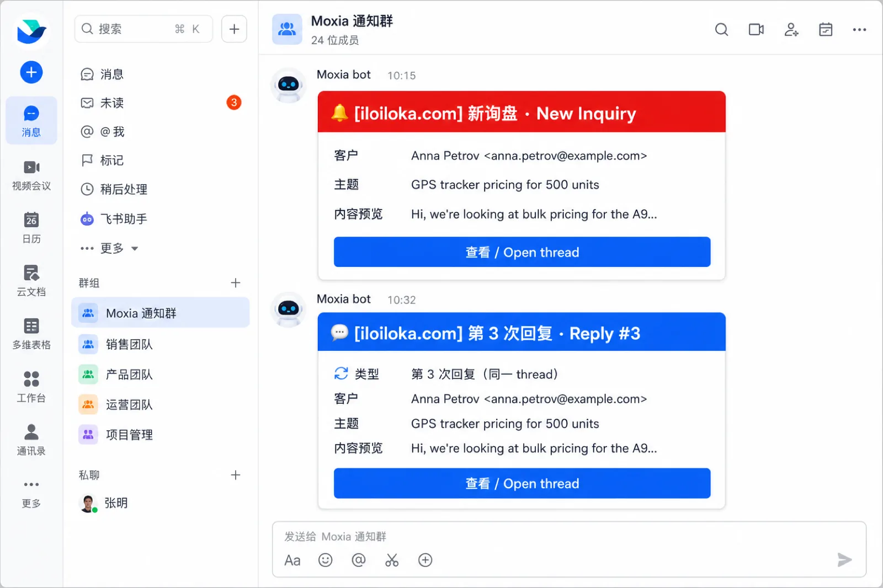Focus the 搜索 search field
Screen dimensions: 883x588
coord(143,29)
